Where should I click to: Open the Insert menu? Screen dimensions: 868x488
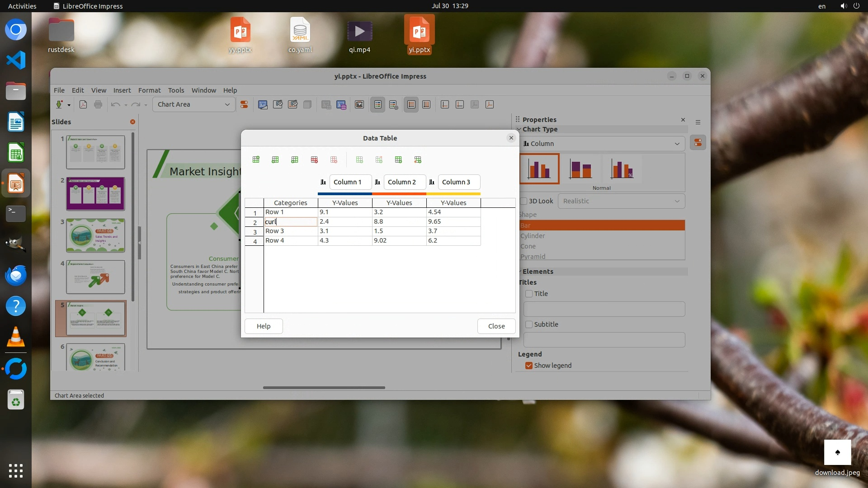pos(122,90)
